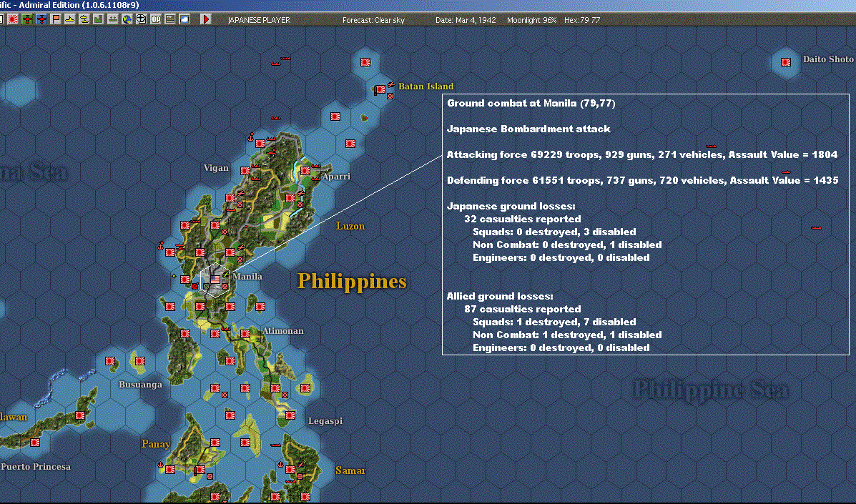Click the orange flag toolbar icon

[x=55, y=19]
